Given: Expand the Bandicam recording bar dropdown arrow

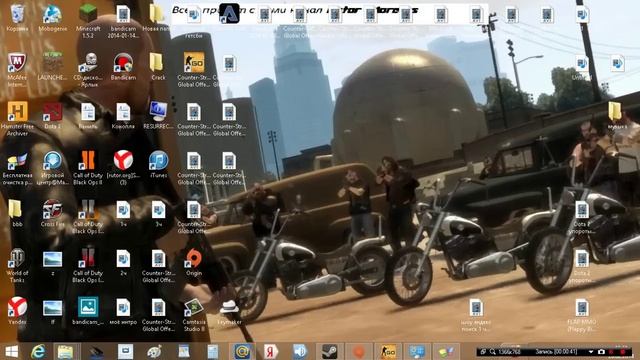Looking at the screenshot, I should coord(591,352).
